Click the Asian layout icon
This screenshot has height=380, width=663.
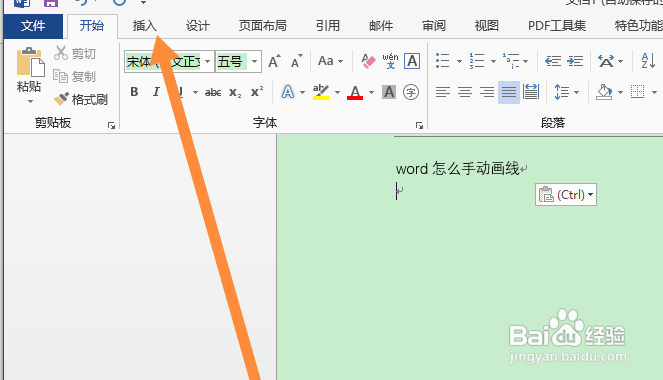coord(606,61)
